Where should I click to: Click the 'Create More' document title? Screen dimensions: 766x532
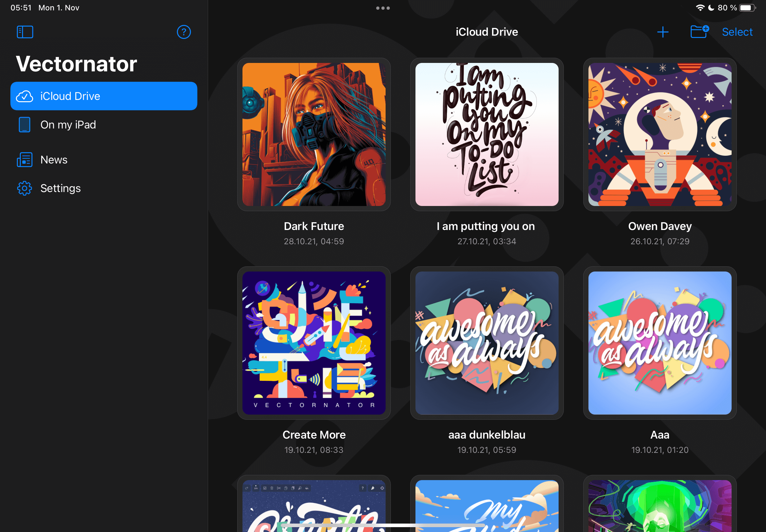(314, 435)
